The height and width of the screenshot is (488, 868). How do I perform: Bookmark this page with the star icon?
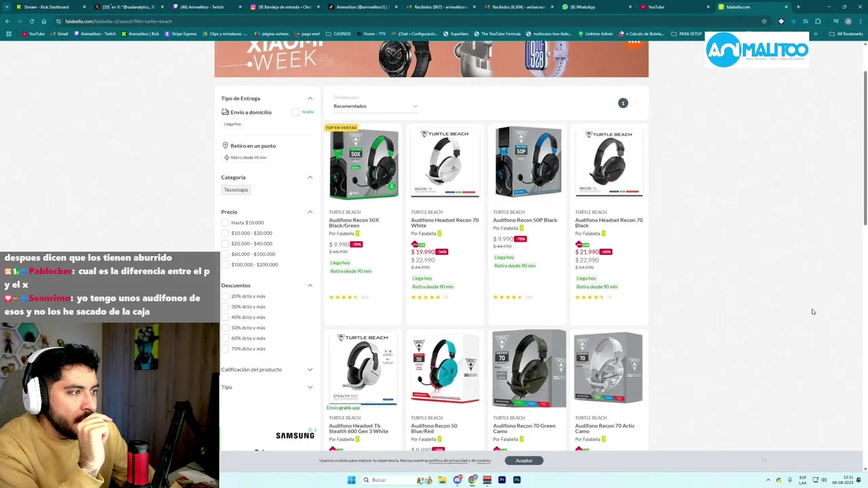[764, 21]
